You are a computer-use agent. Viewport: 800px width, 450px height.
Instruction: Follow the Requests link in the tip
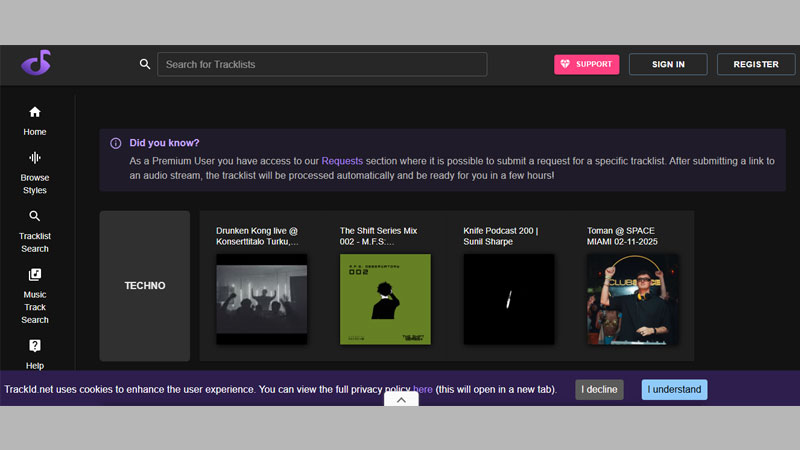point(342,160)
